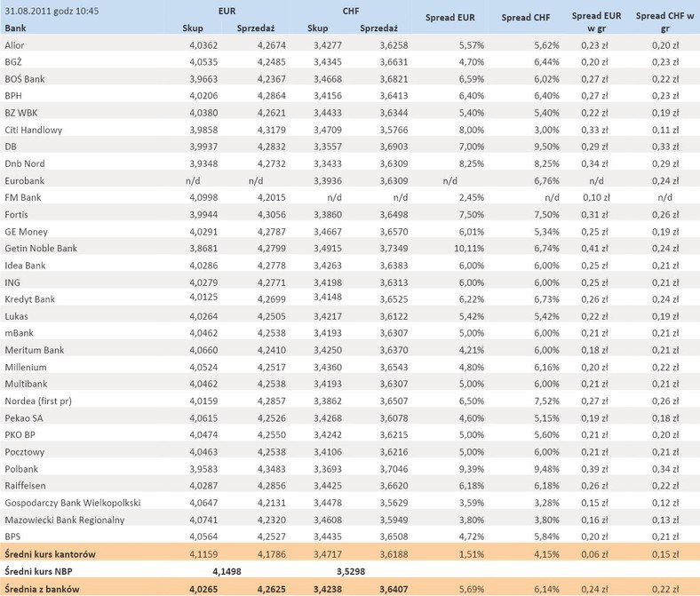Select the 'GE Money' row label
The height and width of the screenshot is (596, 700).
click(27, 232)
